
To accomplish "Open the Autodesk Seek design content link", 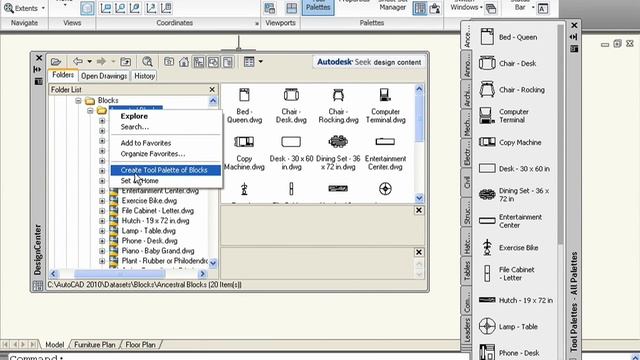I will click(x=369, y=62).
